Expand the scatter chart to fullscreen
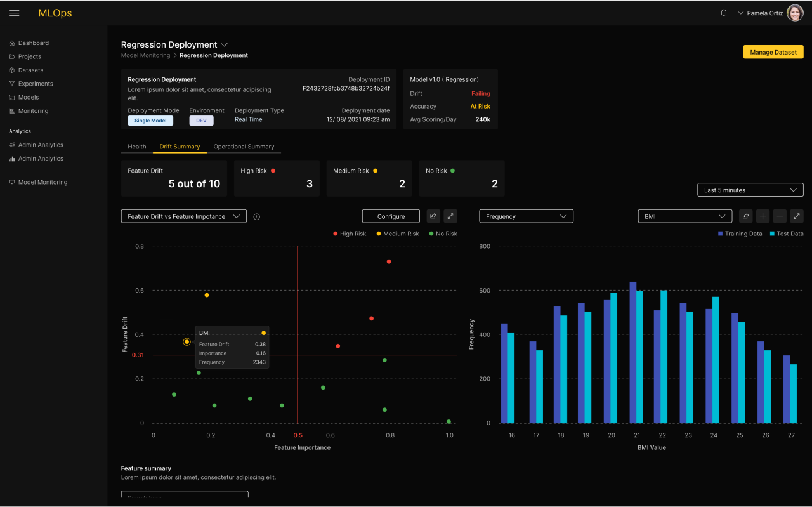Viewport: 812px width, 507px height. coord(450,216)
